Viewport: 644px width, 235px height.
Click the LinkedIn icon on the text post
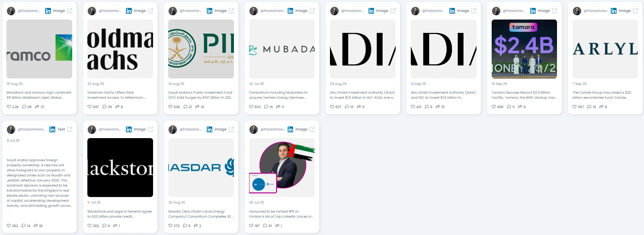click(52, 129)
